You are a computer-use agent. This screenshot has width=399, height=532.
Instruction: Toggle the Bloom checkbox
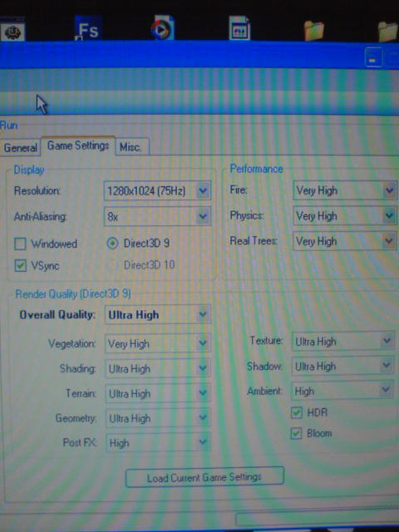[296, 433]
